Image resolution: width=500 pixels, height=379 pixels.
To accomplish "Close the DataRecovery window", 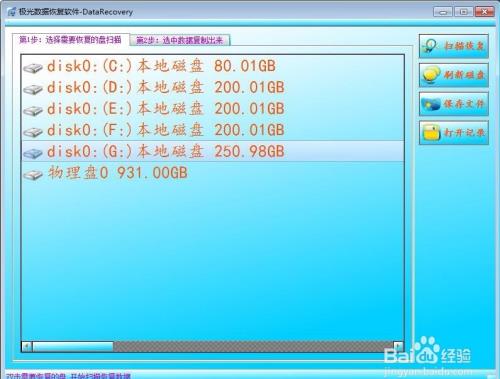I will (484, 12).
